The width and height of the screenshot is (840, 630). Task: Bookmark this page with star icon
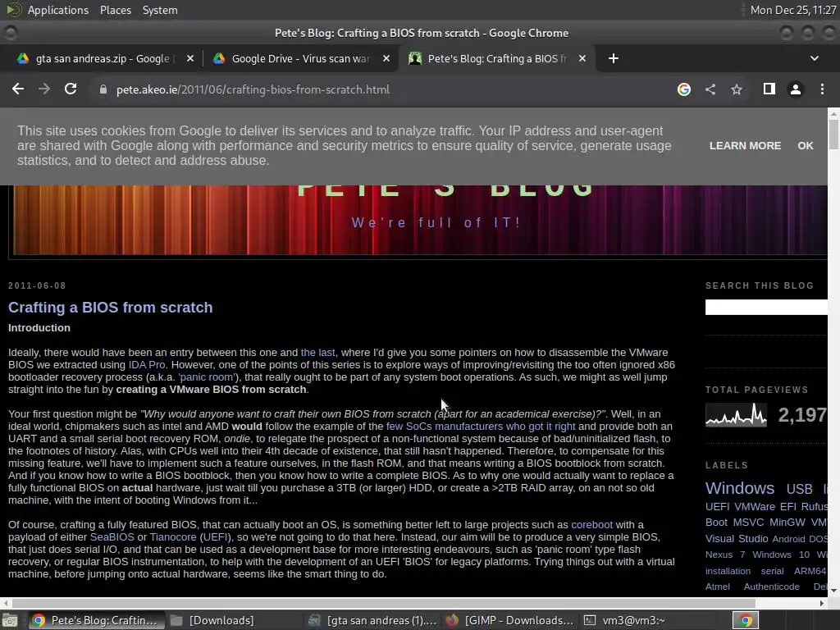point(737,89)
